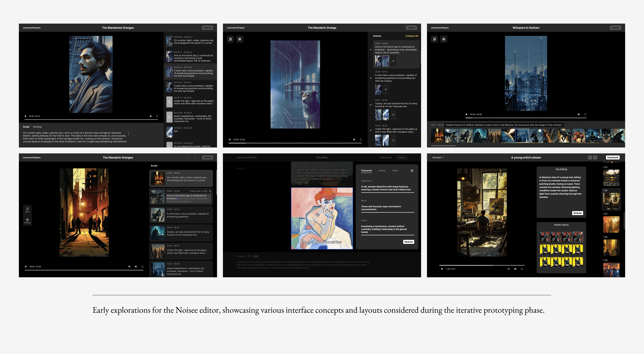Mute the volume in The Mandarine Oranges player
The height and width of the screenshot is (354, 644).
pyautogui.click(x=151, y=116)
